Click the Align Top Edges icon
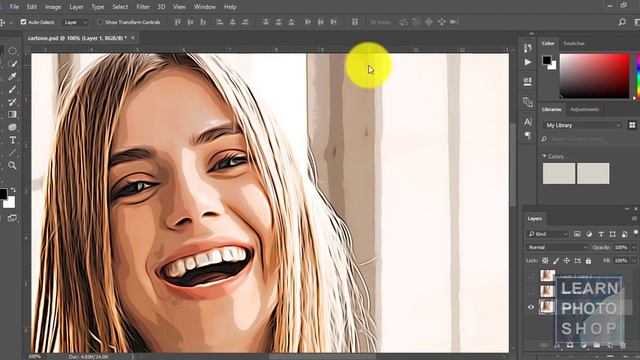Viewport: 640px width, 360px height. point(177,22)
